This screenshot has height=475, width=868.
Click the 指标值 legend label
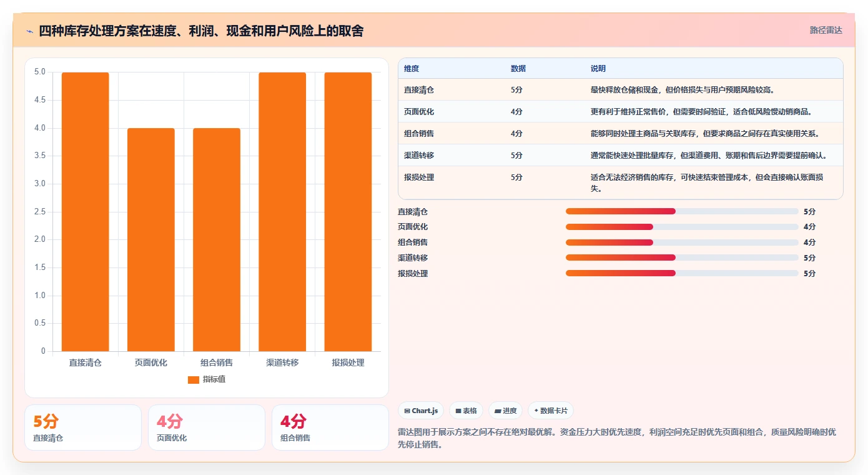pyautogui.click(x=214, y=379)
